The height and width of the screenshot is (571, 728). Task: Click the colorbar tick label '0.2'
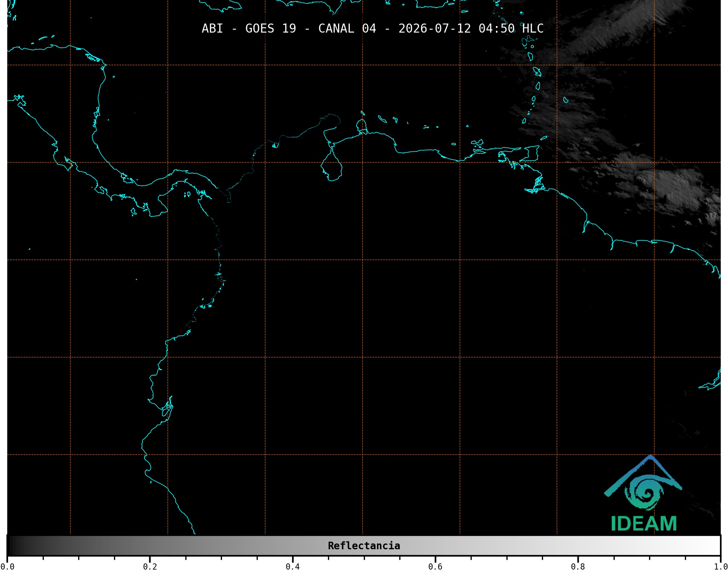tap(150, 567)
